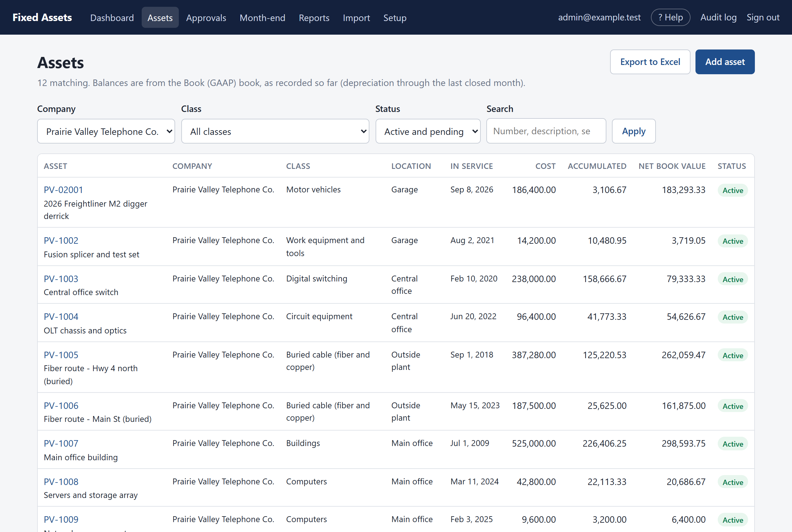Click admin@example.test user label
Screen dimensions: 792x532
[x=599, y=17]
